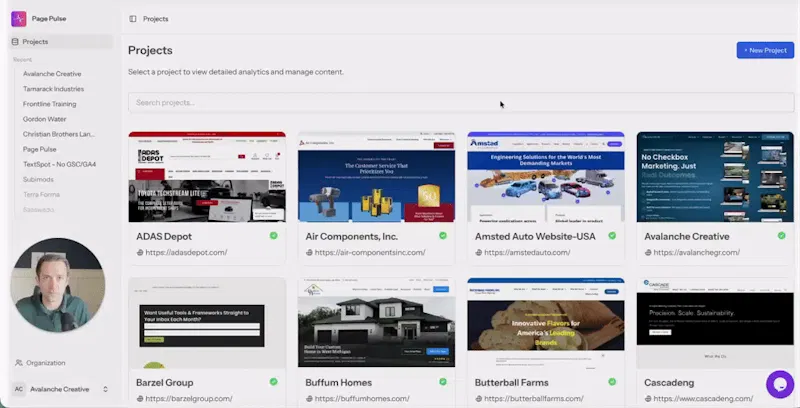The width and height of the screenshot is (800, 408).
Task: Click the globe icon beside buffumhomes.com
Action: pyautogui.click(x=309, y=399)
